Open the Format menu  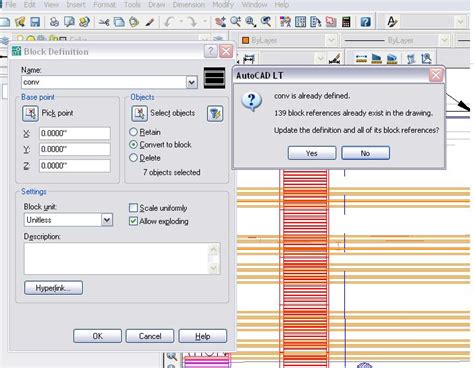click(105, 5)
